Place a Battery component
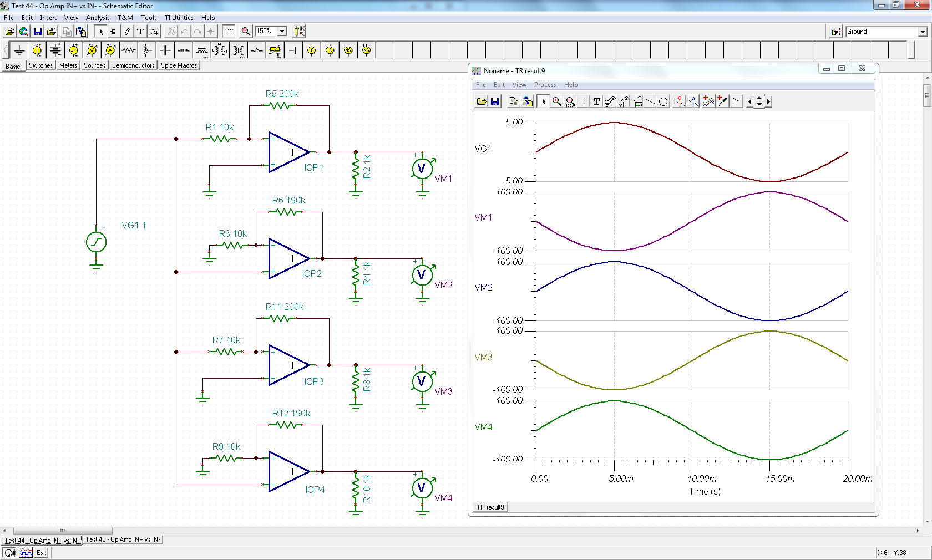Screen dimensions: 932x560 (55, 50)
